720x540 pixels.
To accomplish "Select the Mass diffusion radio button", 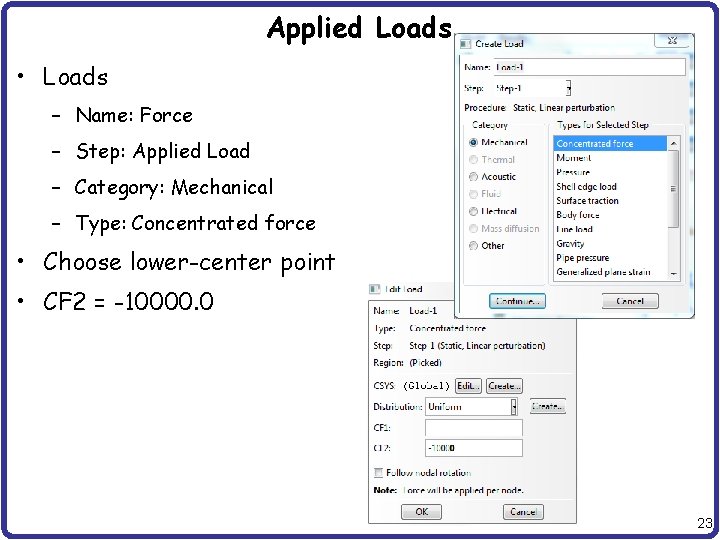I will (x=473, y=229).
